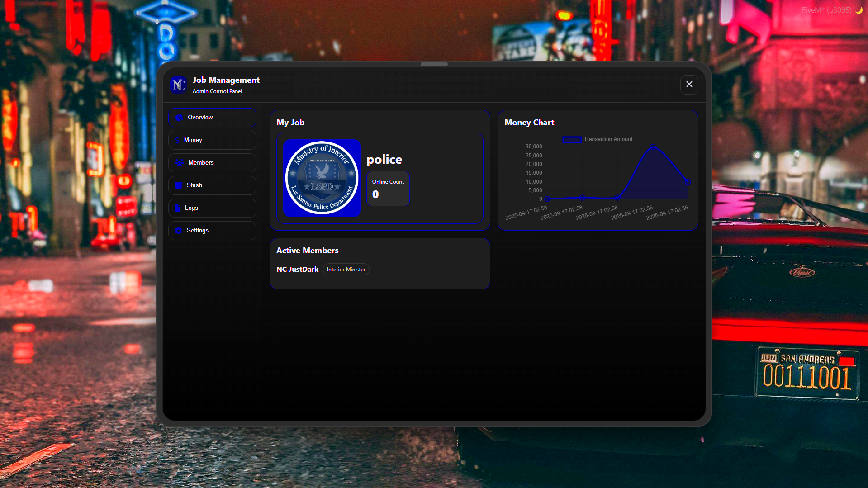
Task: Click the LSPD police badge image
Action: tap(322, 178)
